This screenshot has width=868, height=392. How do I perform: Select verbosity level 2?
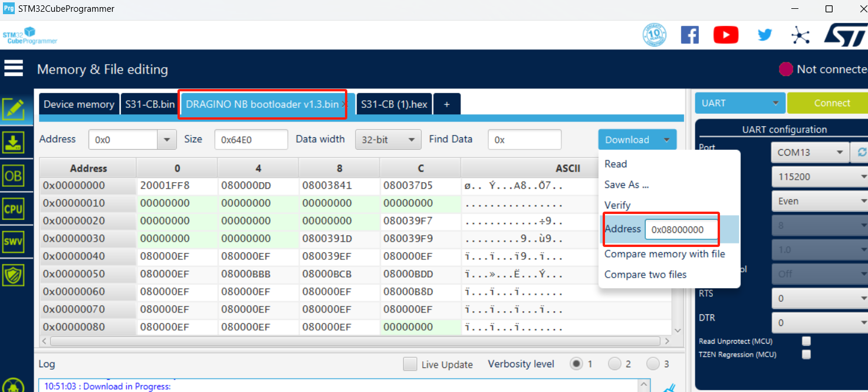614,364
